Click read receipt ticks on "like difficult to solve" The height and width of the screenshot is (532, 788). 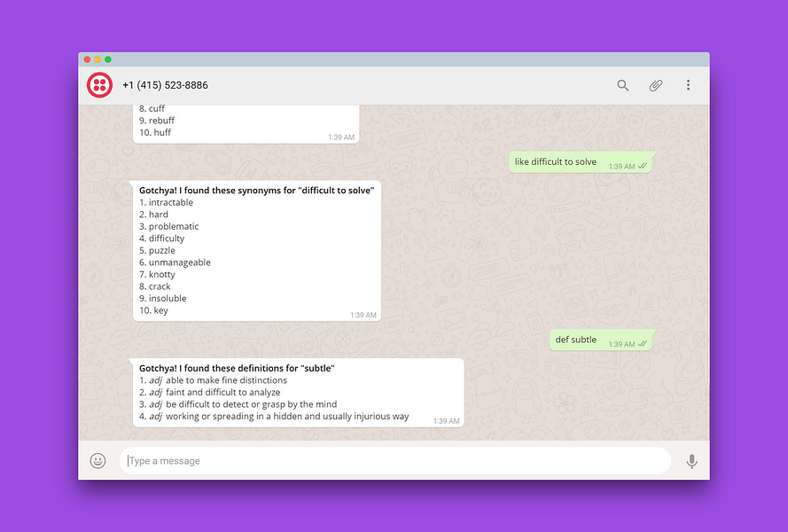[642, 166]
